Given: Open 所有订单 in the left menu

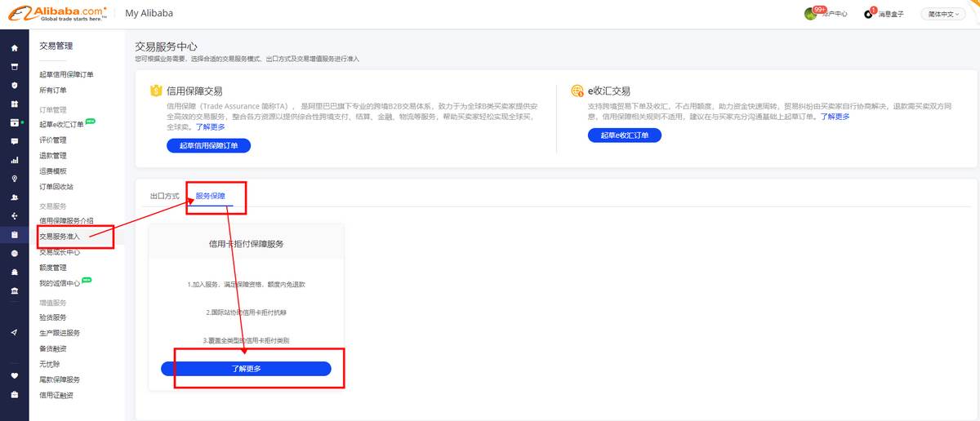Looking at the screenshot, I should pyautogui.click(x=53, y=90).
